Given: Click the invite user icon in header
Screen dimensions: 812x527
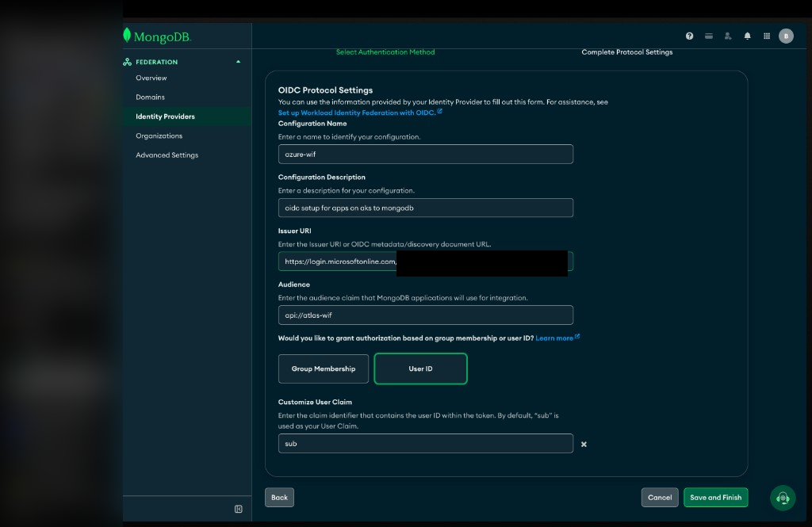Looking at the screenshot, I should [728, 36].
